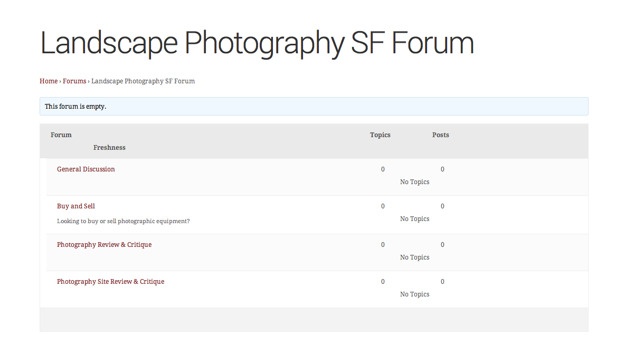Click Photography Site Review's No Topics text
This screenshot has height=364, width=625.
[x=414, y=294]
